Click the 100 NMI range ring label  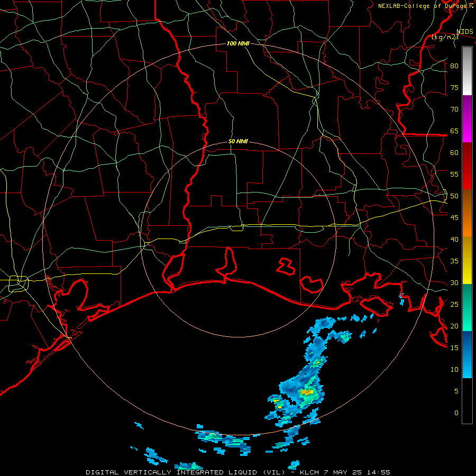coord(238,43)
